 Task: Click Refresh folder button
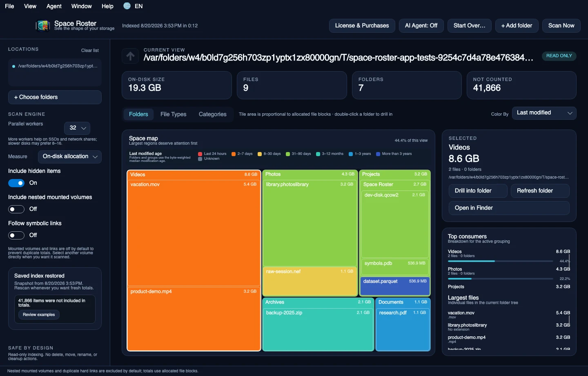(540, 191)
